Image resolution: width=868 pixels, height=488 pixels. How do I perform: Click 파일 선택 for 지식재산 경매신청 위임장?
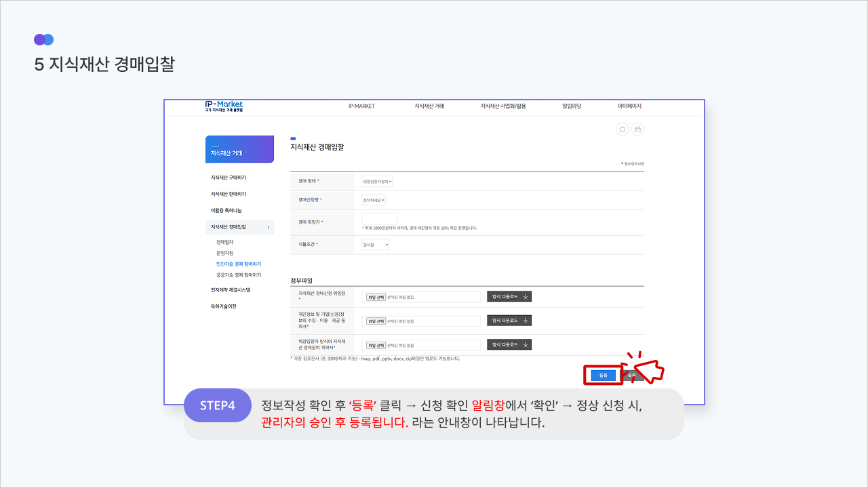point(376,297)
